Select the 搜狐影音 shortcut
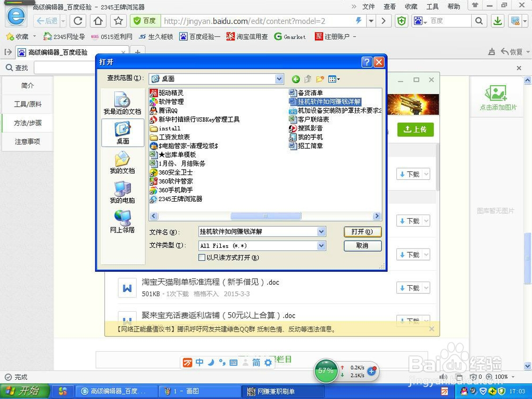The width and height of the screenshot is (532, 399). tap(306, 128)
